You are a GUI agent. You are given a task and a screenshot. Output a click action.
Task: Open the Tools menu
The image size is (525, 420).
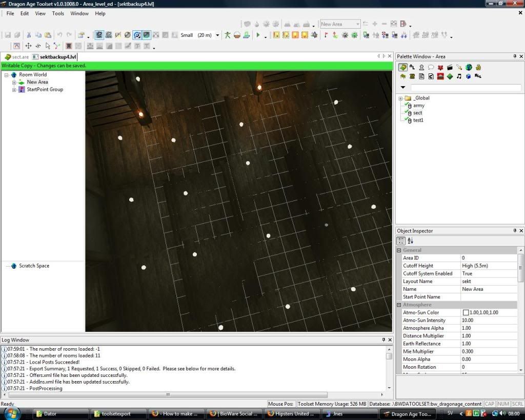[x=58, y=13]
